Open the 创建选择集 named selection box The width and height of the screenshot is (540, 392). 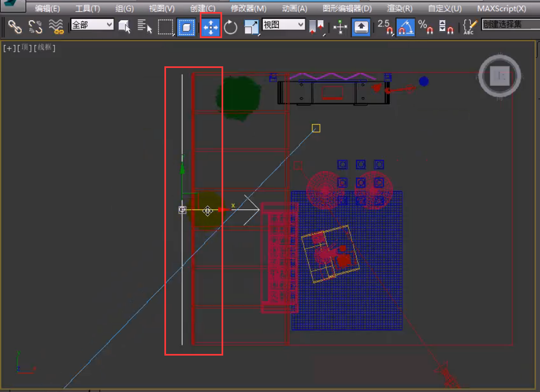[x=510, y=24]
